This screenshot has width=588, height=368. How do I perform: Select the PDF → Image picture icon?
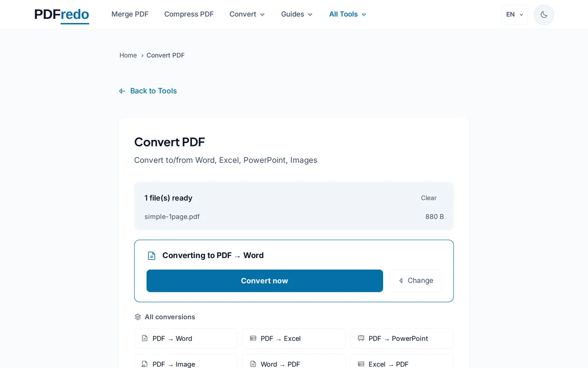coord(145,364)
